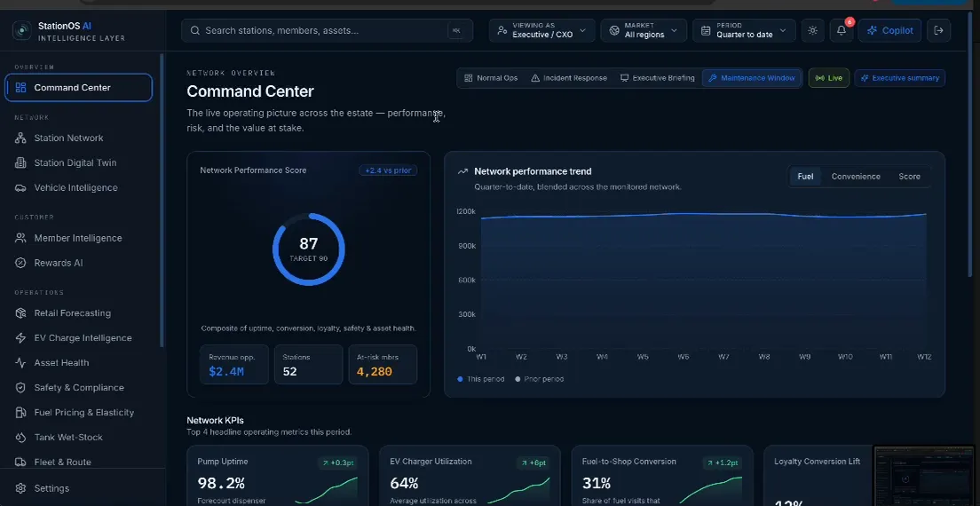Go to EV Charge Intelligence page
Viewport: 980px width, 506px height.
83,338
